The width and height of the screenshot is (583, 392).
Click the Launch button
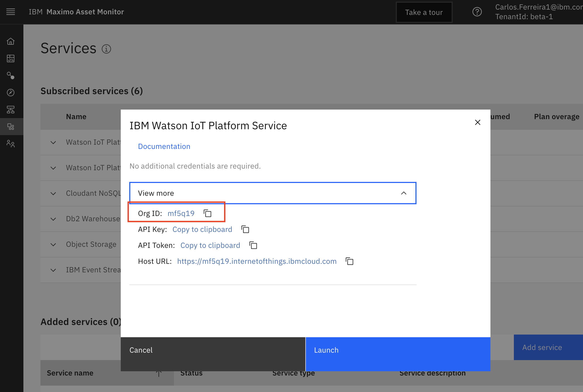coord(398,354)
